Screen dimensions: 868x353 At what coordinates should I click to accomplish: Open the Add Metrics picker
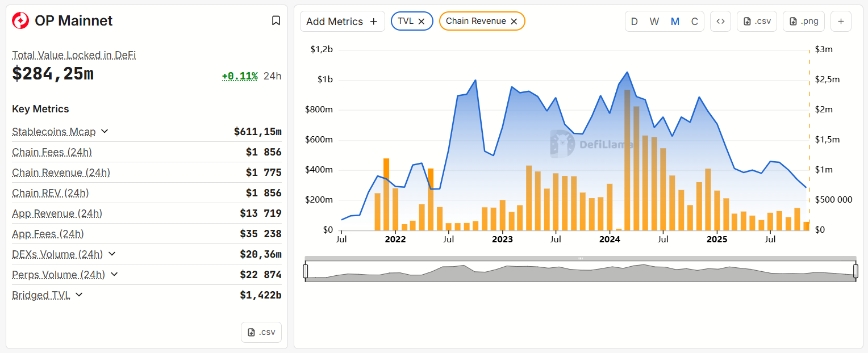click(x=342, y=21)
